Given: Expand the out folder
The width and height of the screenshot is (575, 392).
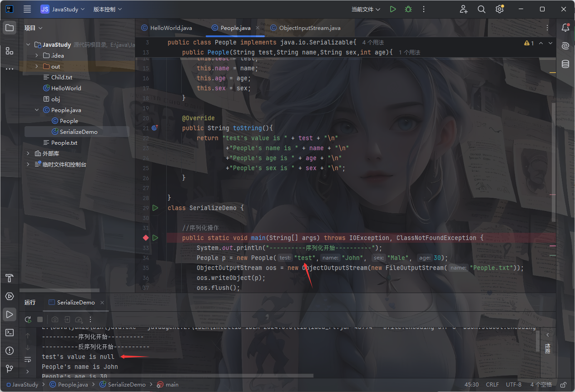Looking at the screenshot, I should point(37,67).
